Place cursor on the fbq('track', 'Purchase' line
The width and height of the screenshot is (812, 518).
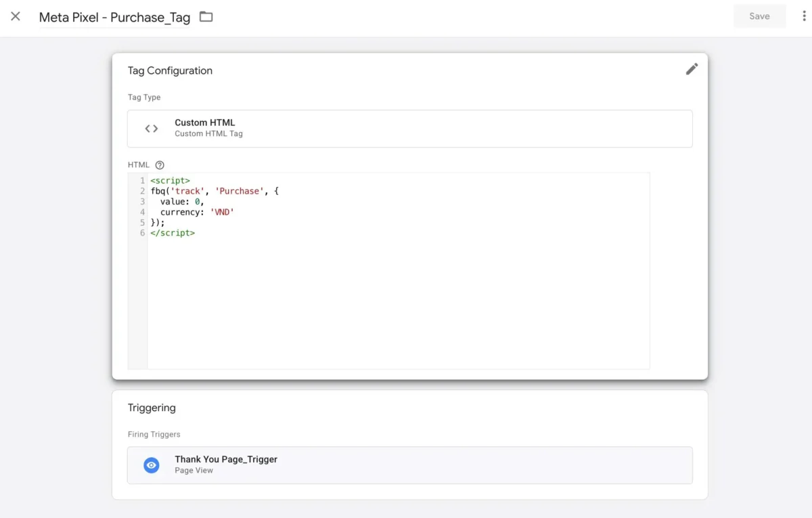tap(215, 192)
